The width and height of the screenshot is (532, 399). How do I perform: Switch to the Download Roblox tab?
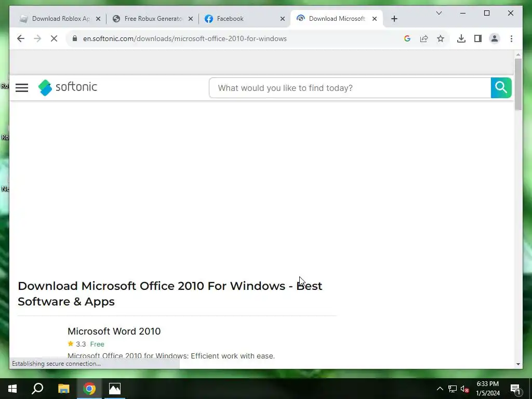pos(61,19)
